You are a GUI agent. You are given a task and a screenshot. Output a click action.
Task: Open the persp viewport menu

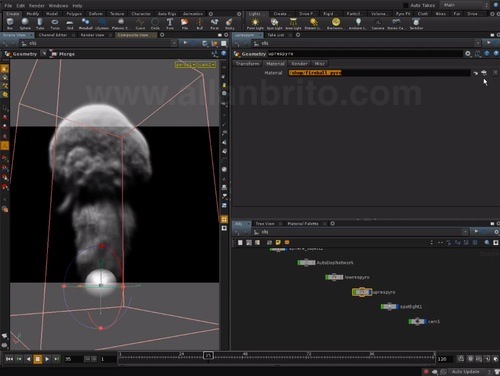(186, 65)
